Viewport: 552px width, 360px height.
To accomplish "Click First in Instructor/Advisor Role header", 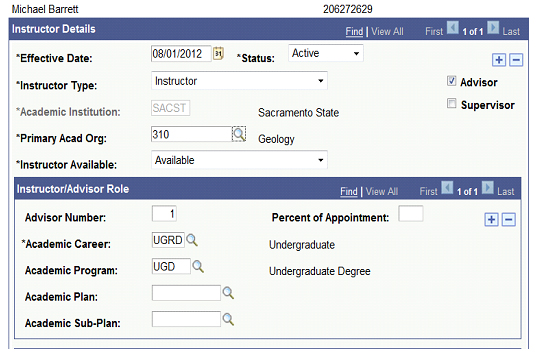I will [x=428, y=191].
